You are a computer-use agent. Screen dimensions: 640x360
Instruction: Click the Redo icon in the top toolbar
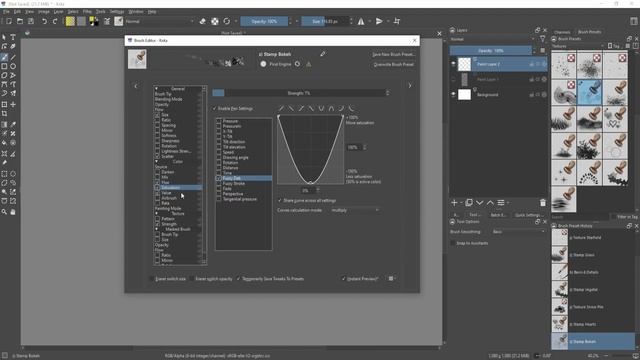click(55, 21)
